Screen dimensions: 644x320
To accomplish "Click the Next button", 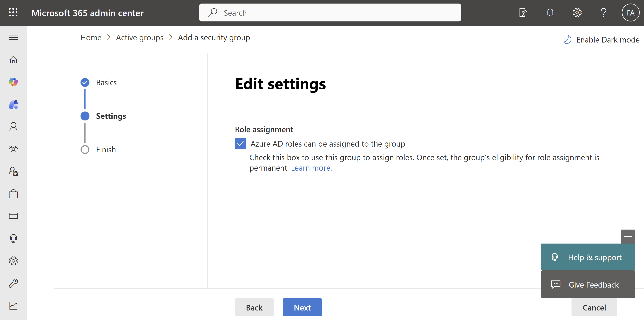I will coord(302,307).
